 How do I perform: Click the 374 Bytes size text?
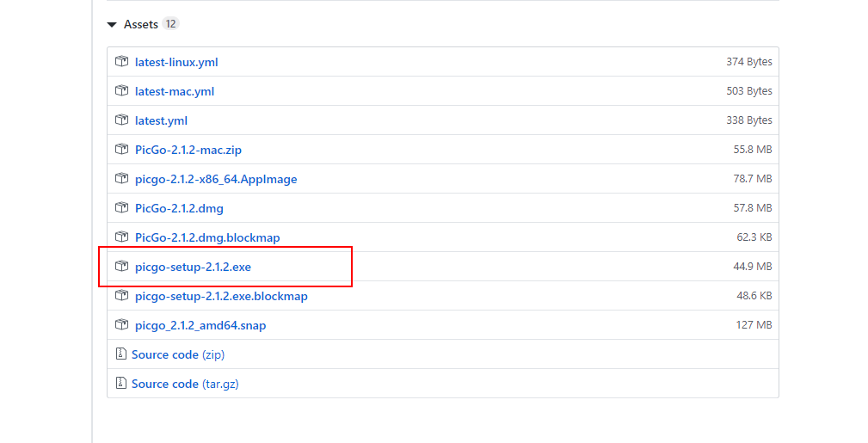749,61
